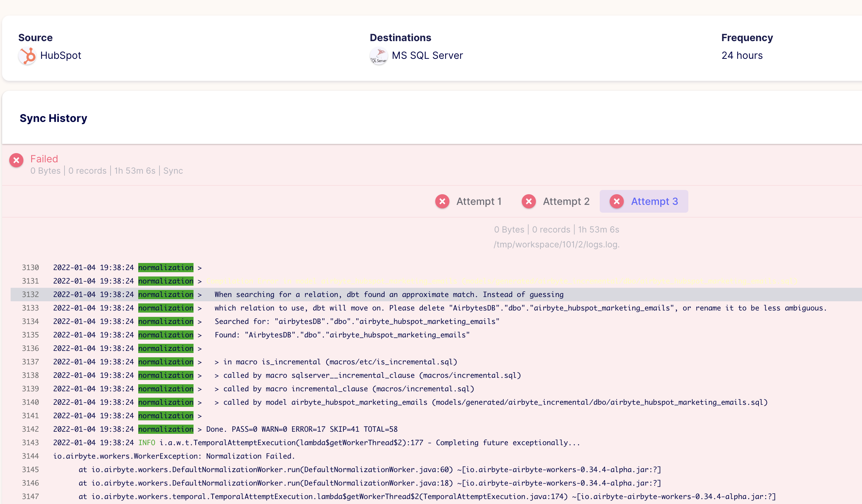This screenshot has height=504, width=862.
Task: Click the red error icon beside Attempt 2
Action: coord(528,201)
